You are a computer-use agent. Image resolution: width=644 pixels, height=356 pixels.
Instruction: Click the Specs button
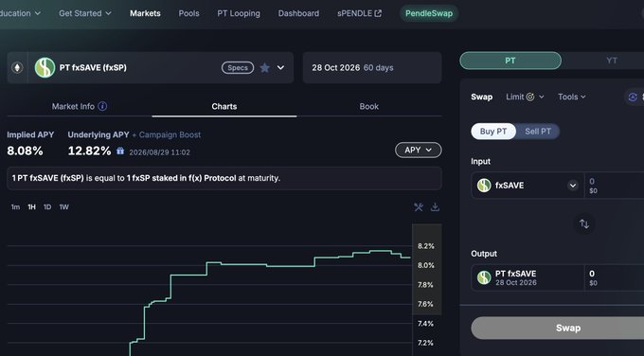click(238, 68)
